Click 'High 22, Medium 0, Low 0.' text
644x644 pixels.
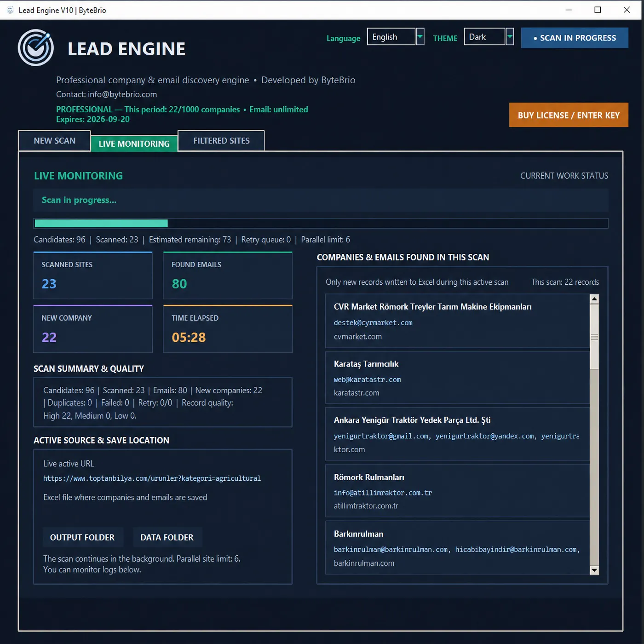[90, 416]
